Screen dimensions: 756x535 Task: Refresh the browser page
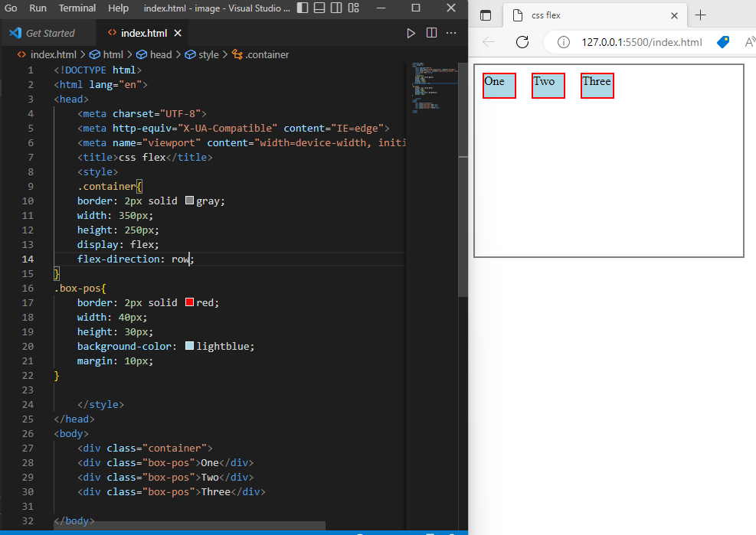point(522,42)
